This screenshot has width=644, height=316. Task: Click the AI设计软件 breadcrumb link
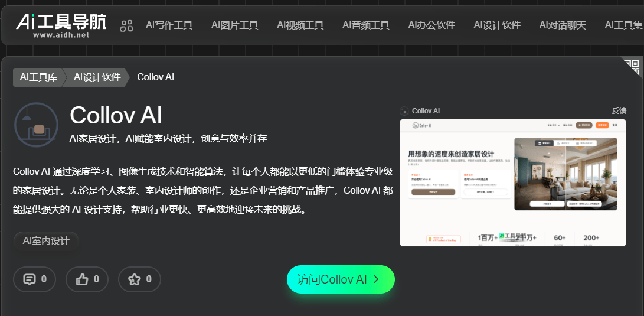pos(97,77)
